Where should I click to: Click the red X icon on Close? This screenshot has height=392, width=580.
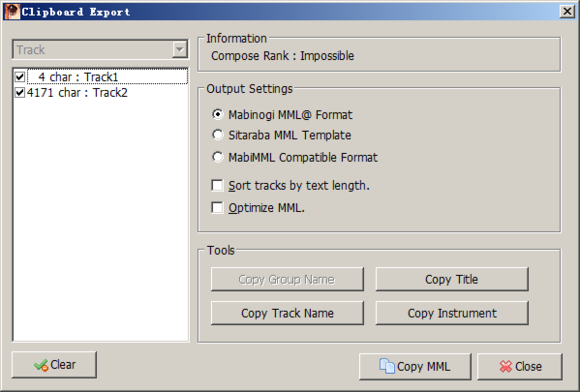coord(505,366)
